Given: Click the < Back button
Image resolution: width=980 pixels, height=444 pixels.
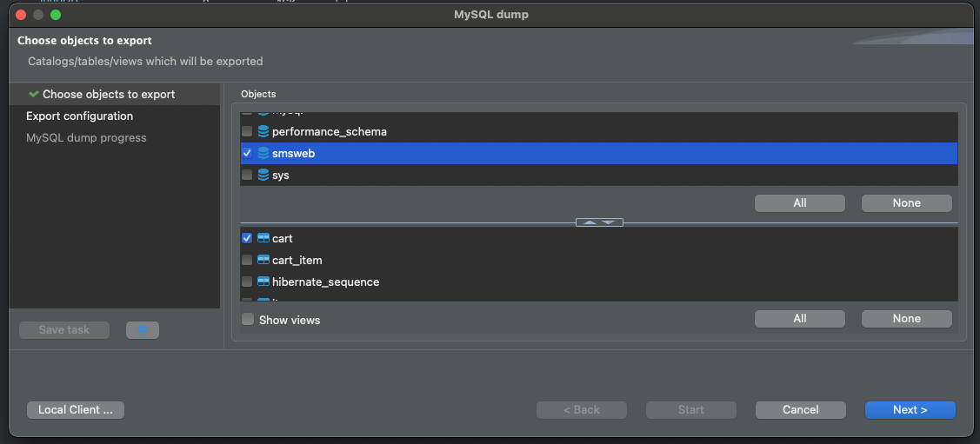Looking at the screenshot, I should click(581, 409).
